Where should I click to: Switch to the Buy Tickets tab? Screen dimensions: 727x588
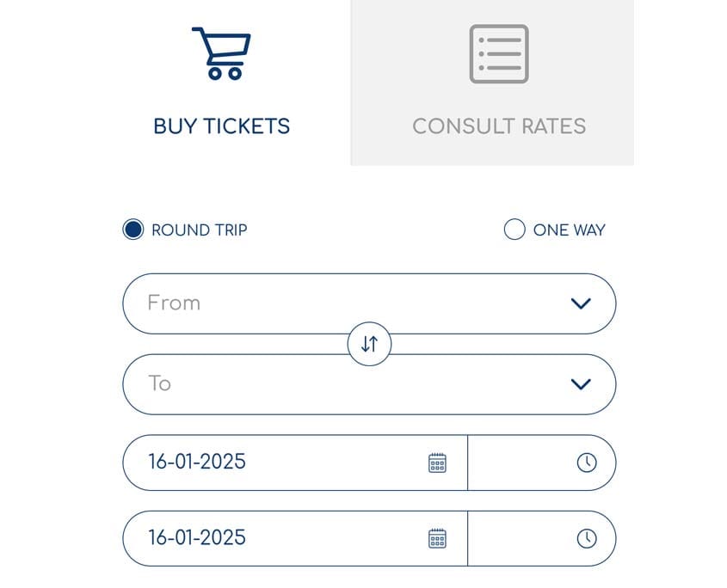(x=222, y=83)
